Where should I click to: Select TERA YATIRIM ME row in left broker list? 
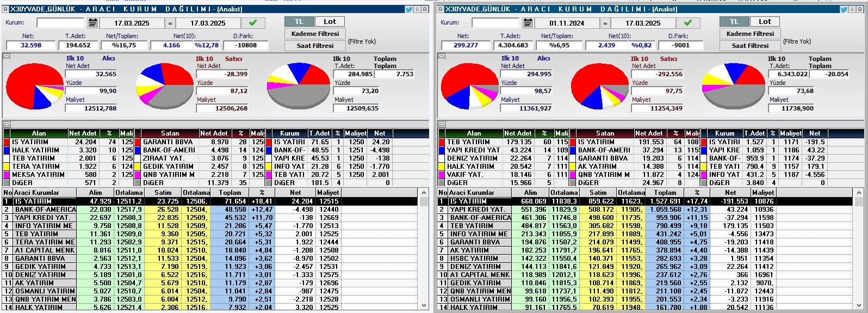[210, 242]
